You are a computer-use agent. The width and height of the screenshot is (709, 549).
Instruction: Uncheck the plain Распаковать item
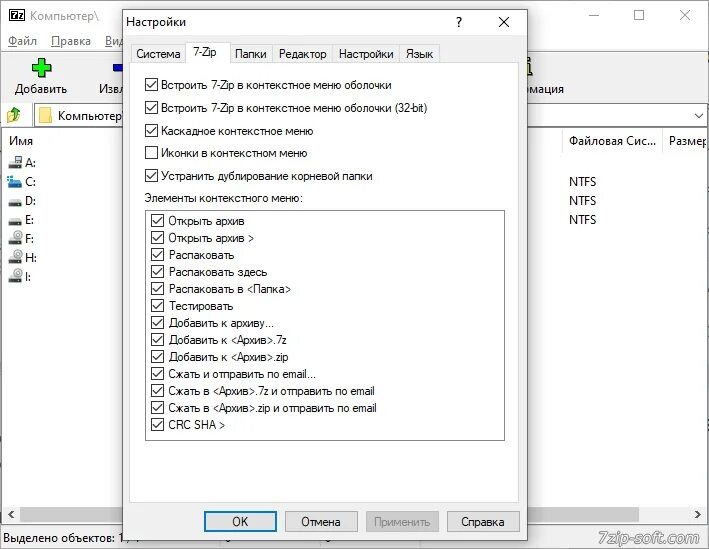point(157,255)
